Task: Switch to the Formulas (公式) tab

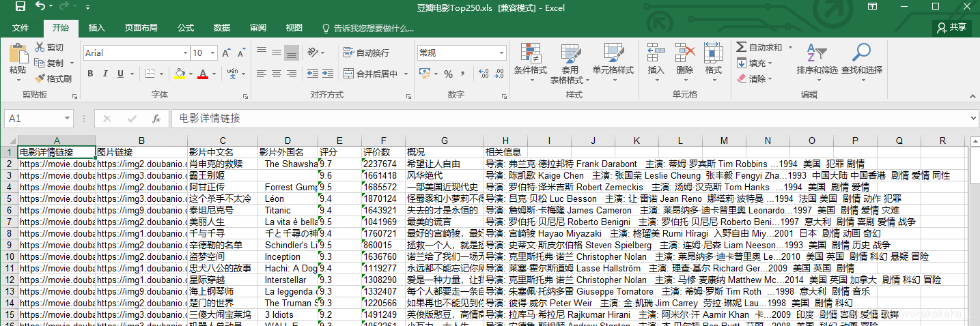Action: [186, 28]
